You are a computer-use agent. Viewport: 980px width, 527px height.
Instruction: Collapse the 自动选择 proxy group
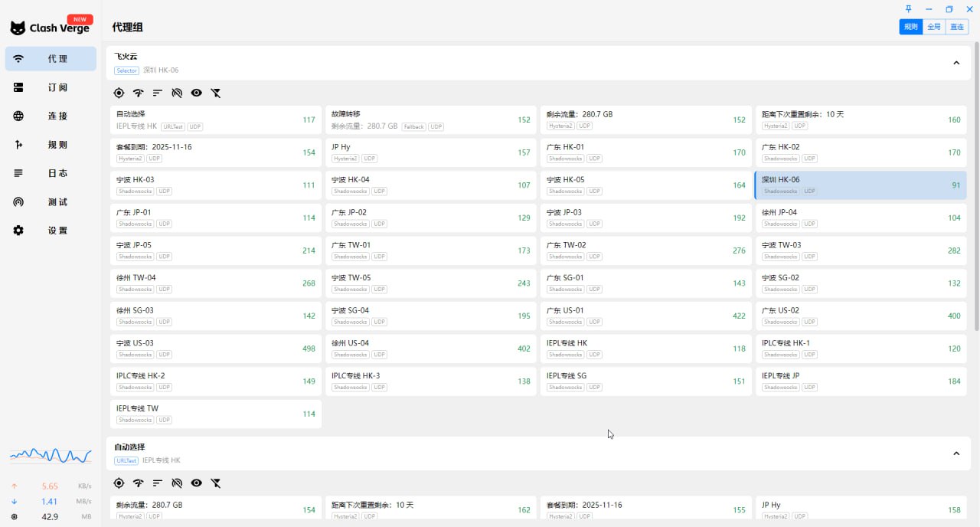[955, 453]
